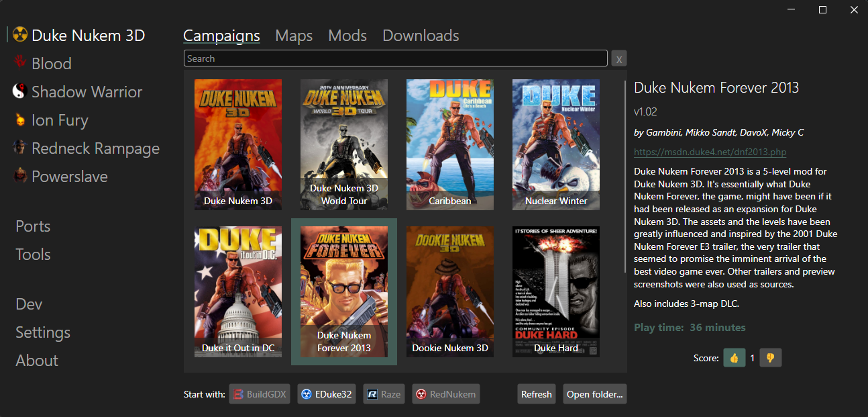Select the Powerslave sidebar icon
This screenshot has height=417, width=868.
(x=20, y=176)
